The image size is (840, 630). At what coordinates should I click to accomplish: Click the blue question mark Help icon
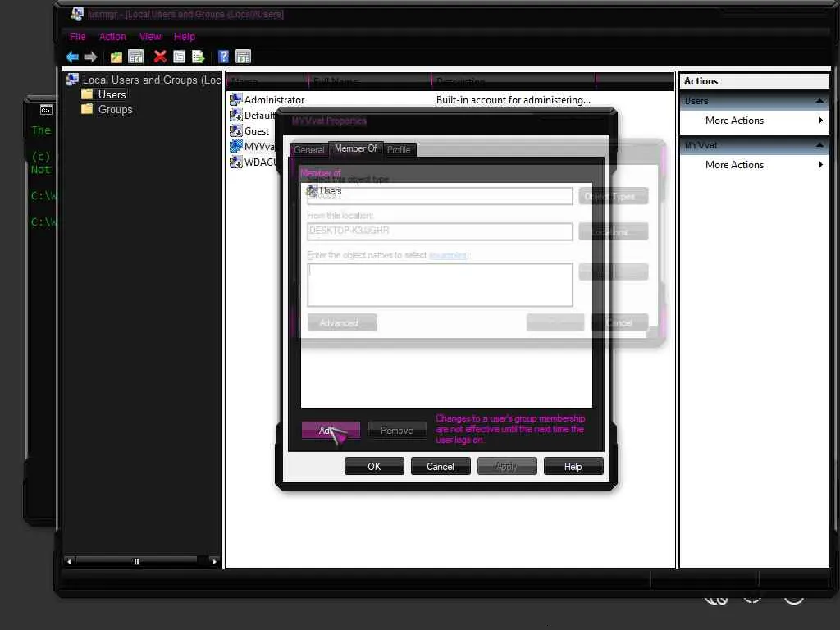[223, 57]
